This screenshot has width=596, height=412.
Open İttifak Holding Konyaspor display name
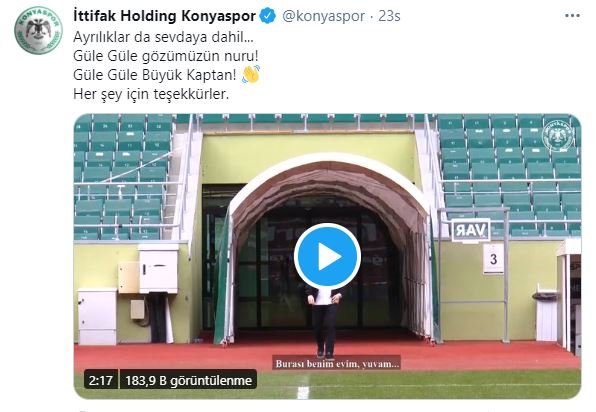coord(165,16)
